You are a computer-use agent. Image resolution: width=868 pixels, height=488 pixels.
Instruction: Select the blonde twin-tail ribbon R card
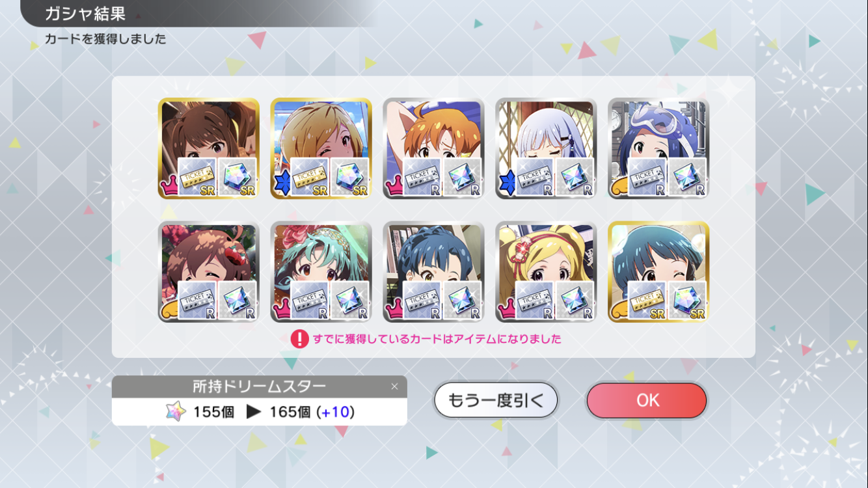pyautogui.click(x=546, y=272)
